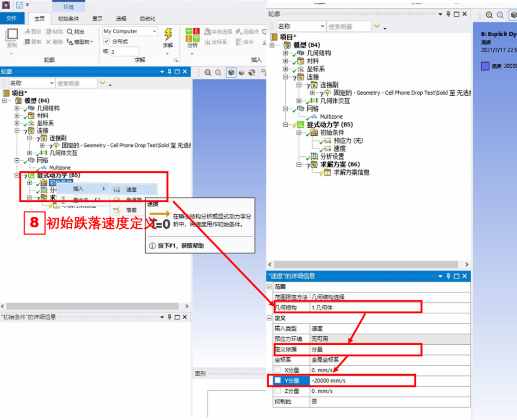
Task: Click zoom-to-fit magnifier in right window toolbar
Action: pos(489,15)
